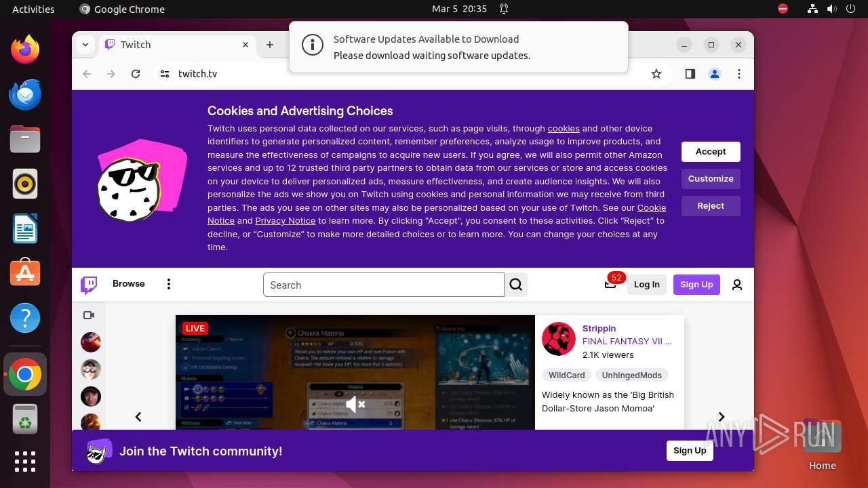This screenshot has width=868, height=488.
Task: Select the UnhingedMods tag
Action: click(x=632, y=375)
